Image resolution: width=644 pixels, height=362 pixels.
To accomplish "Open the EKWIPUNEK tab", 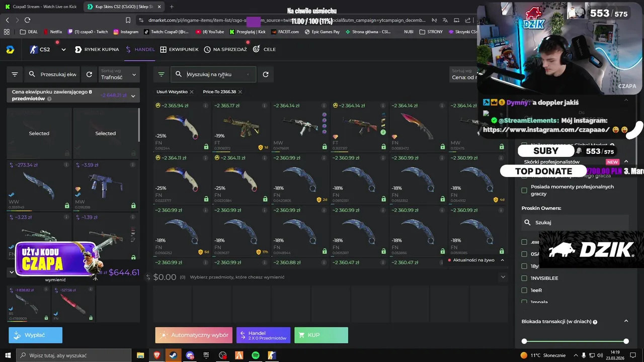I will (x=179, y=50).
